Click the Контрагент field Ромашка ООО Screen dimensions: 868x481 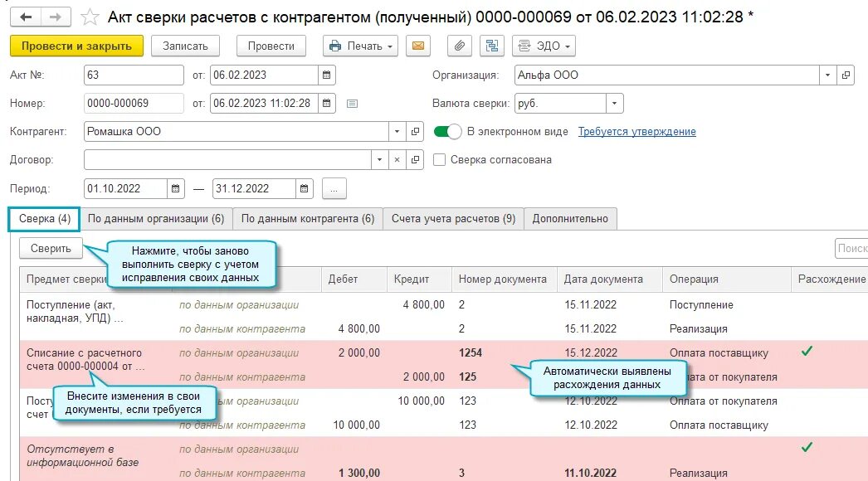tap(237, 131)
